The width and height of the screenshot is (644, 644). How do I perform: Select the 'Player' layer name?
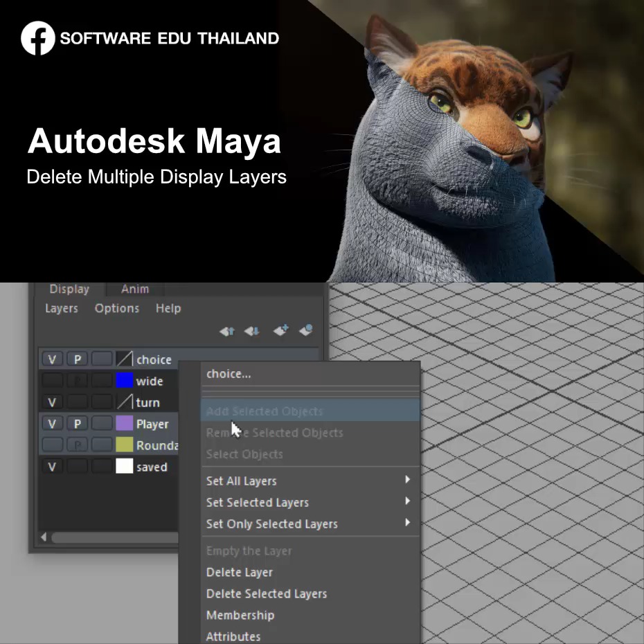[x=152, y=424]
